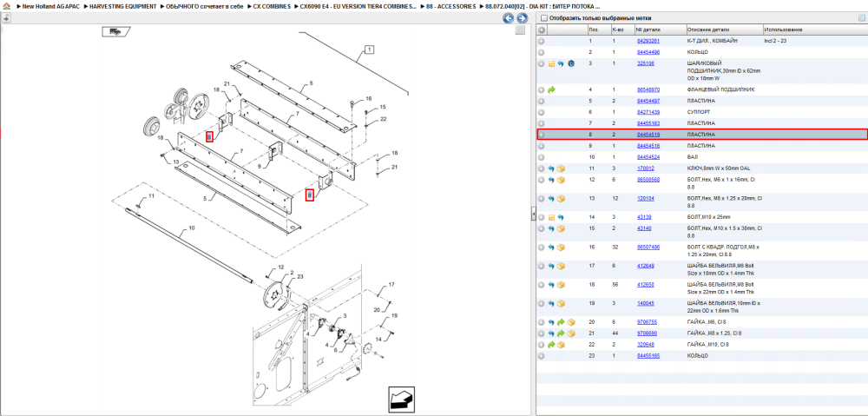Click the box icon for part 412650
868x416 pixels.
pyautogui.click(x=561, y=285)
